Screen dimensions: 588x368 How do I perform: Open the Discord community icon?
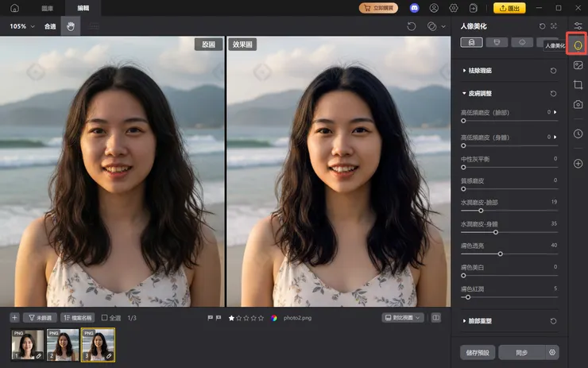click(x=414, y=8)
